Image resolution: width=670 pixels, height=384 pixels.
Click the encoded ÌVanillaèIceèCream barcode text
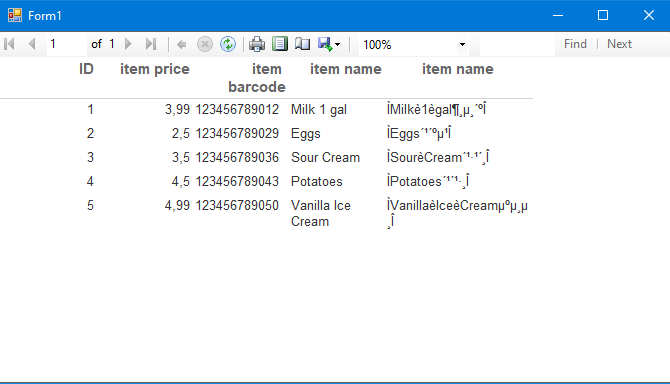[457, 213]
